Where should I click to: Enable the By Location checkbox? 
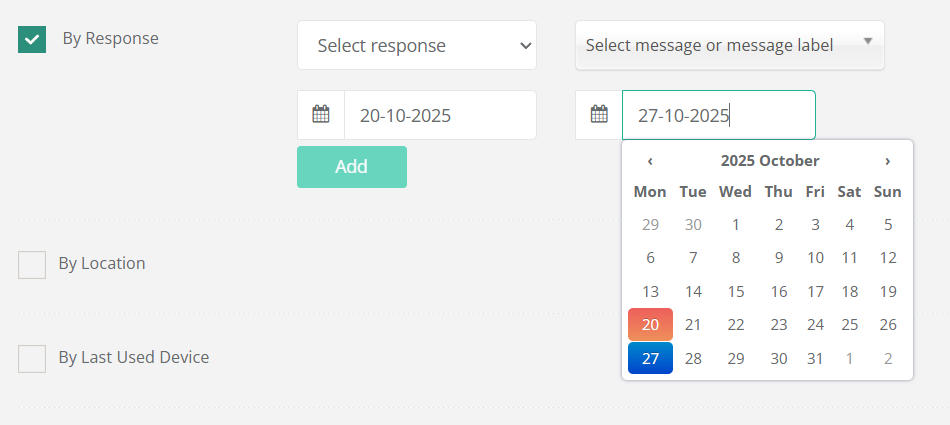32,264
